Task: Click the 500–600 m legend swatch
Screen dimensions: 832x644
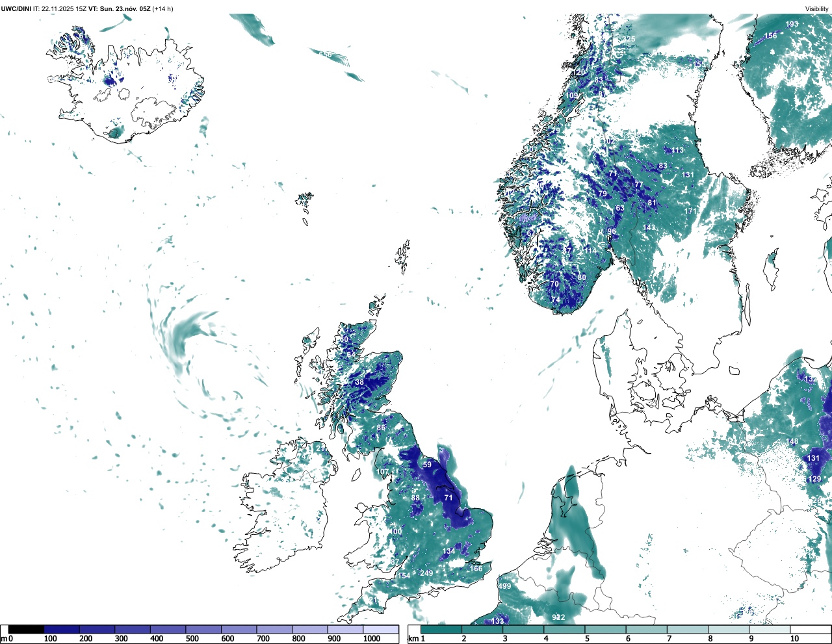Action: pos(203,630)
